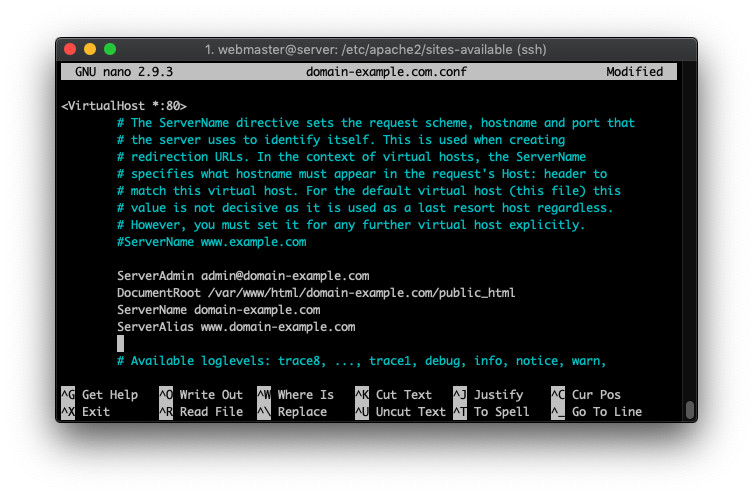Click the window title 'webmaster@server' text
Image resolution: width=753 pixels, height=496 pixels.
pos(278,49)
